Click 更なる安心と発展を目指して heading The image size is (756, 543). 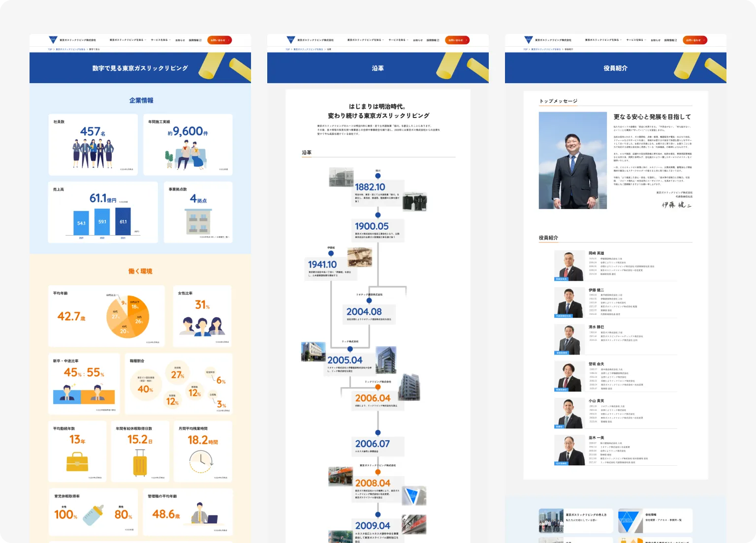tap(652, 117)
